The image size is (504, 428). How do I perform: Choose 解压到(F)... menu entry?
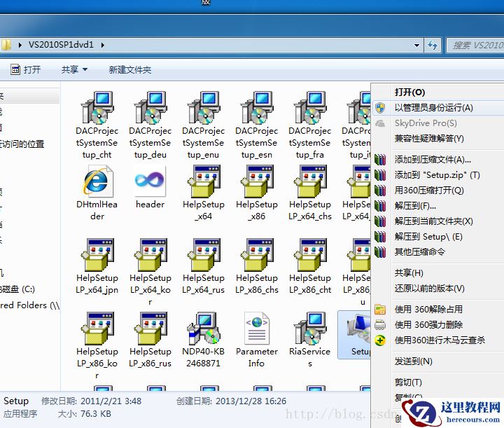437,206
